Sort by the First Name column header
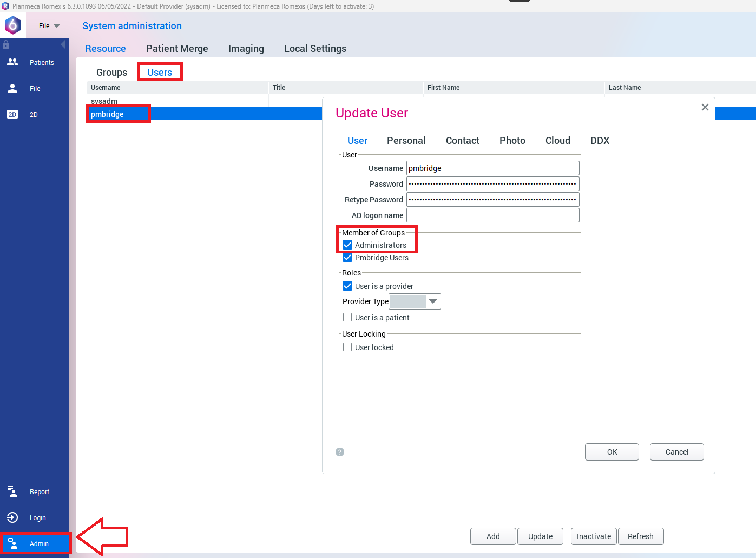 pyautogui.click(x=514, y=88)
